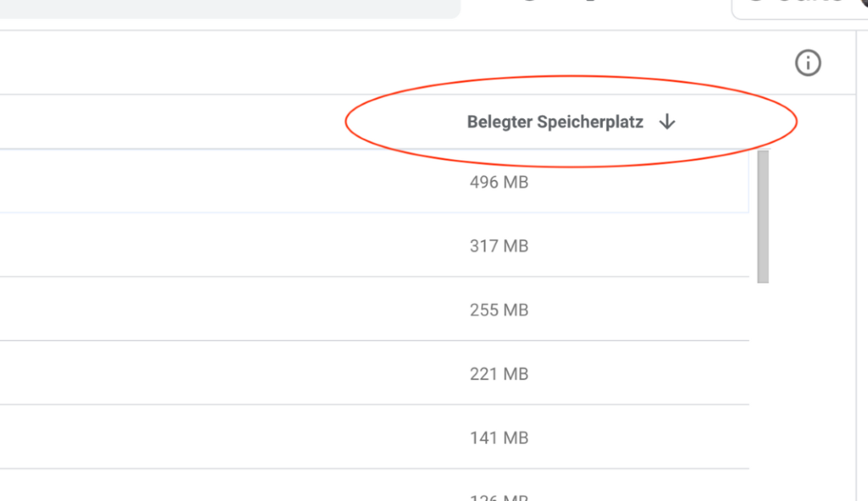The height and width of the screenshot is (501, 868).
Task: Select the 221 MB file row
Action: [375, 373]
